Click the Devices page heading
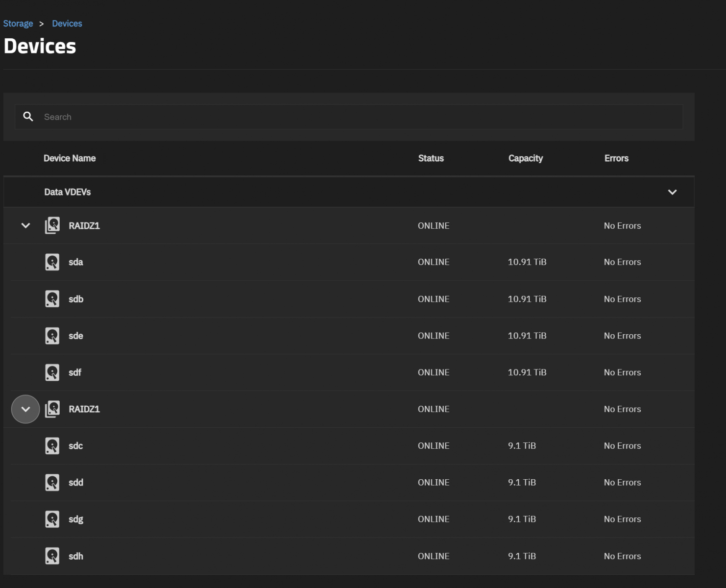This screenshot has height=588, width=726. pos(40,46)
